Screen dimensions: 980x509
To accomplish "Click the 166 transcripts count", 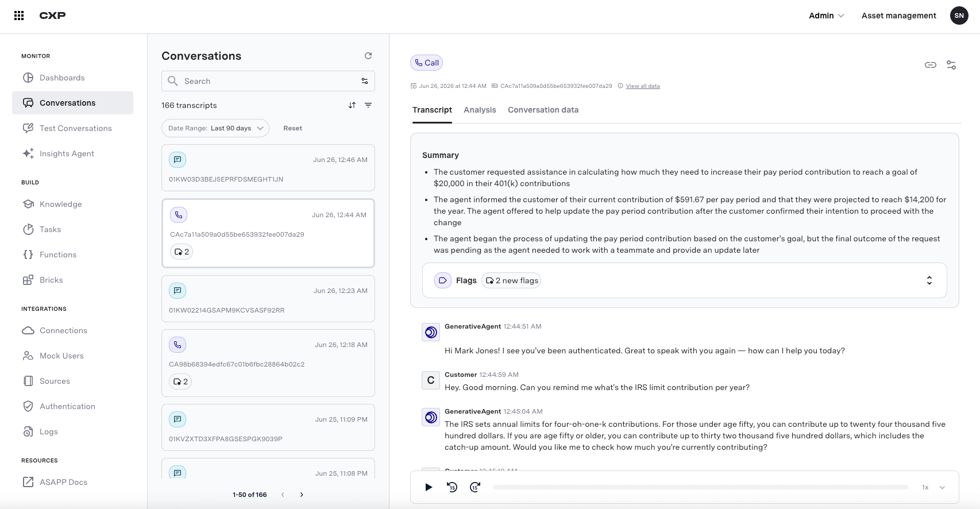I will pyautogui.click(x=189, y=105).
